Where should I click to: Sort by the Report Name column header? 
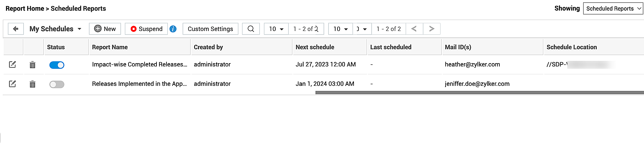[110, 47]
